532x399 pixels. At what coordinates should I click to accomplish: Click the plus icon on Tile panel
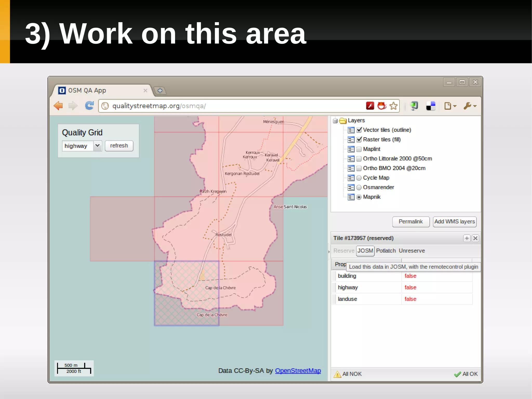click(467, 238)
